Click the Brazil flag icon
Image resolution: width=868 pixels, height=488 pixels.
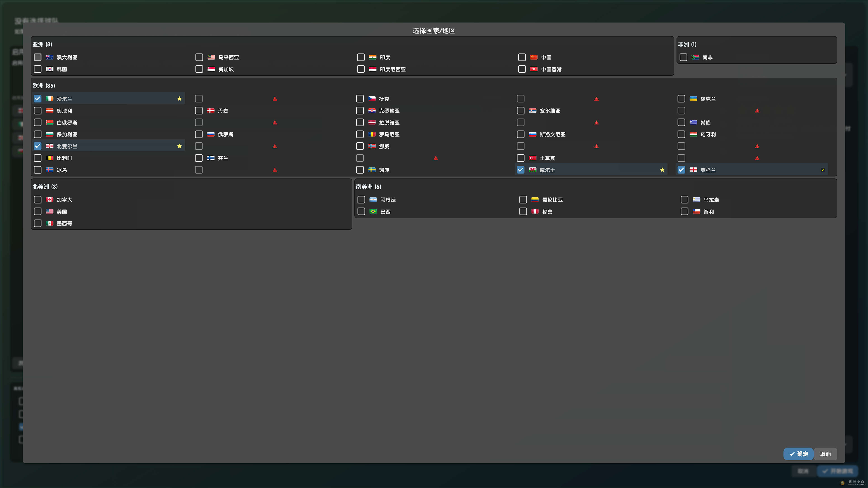point(373,211)
